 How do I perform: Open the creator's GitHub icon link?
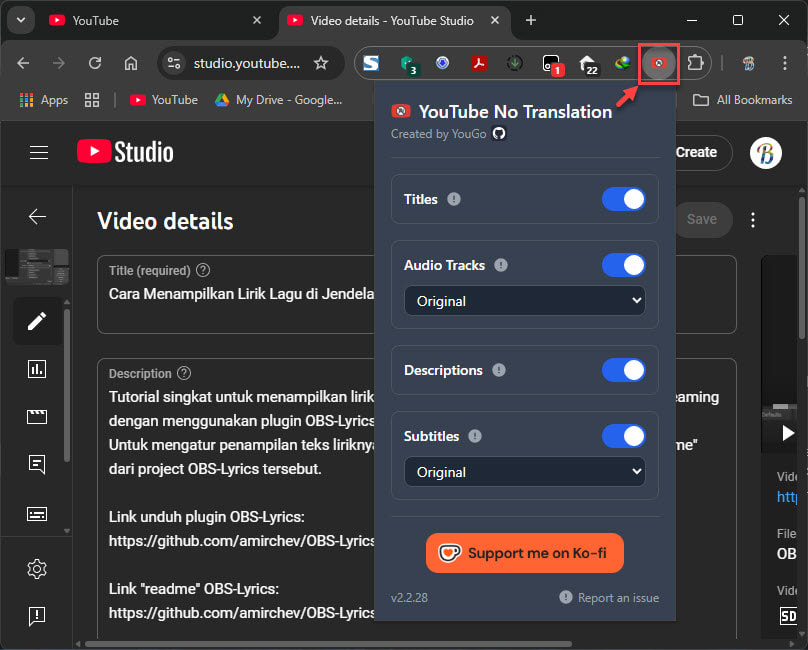pos(499,134)
